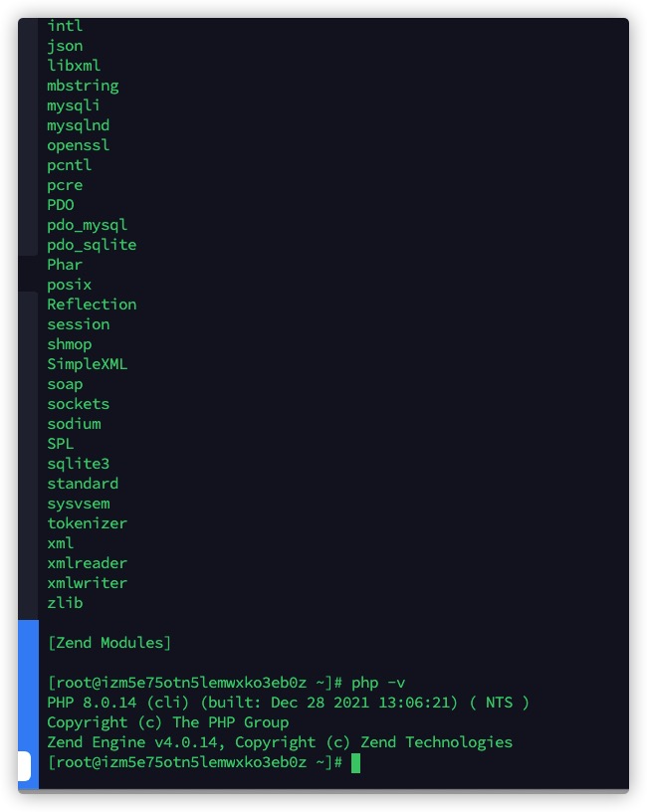Viewport: 647px width, 812px height.
Task: Click the 'openssl' module entry
Action: pyautogui.click(x=79, y=145)
